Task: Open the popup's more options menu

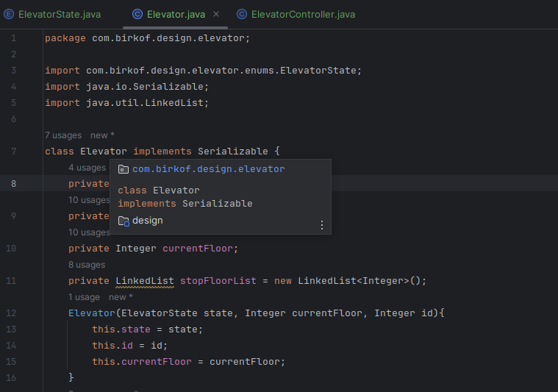Action: [x=322, y=225]
